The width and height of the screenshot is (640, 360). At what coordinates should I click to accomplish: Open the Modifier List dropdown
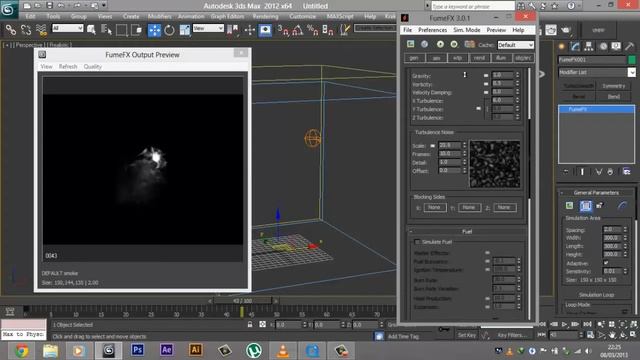[596, 72]
